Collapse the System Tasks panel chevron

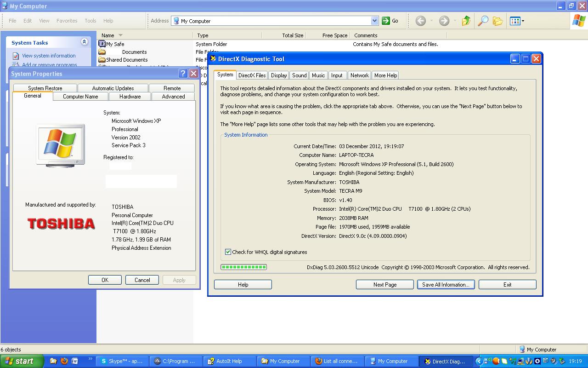[84, 42]
